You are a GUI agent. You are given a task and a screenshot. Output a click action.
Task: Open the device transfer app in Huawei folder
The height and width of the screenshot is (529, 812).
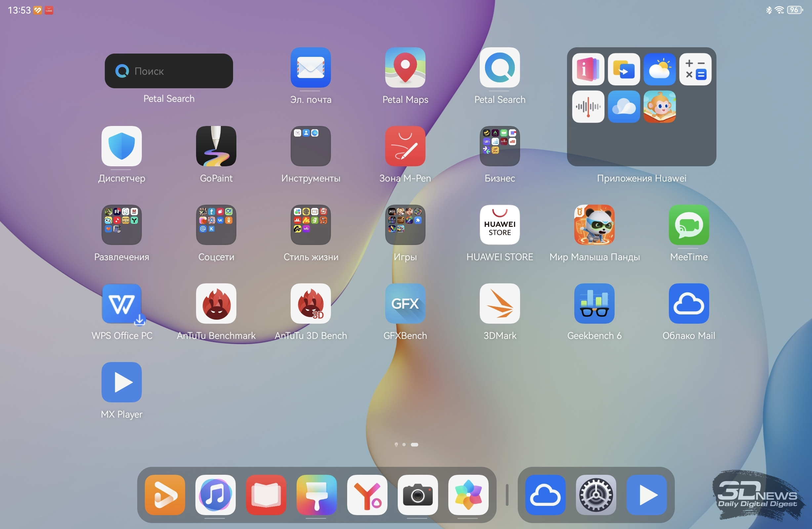coord(624,69)
